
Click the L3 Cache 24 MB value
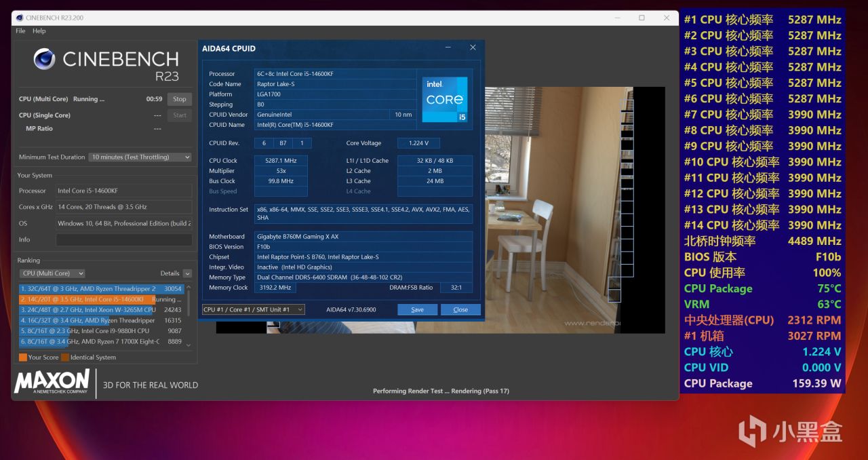click(435, 181)
